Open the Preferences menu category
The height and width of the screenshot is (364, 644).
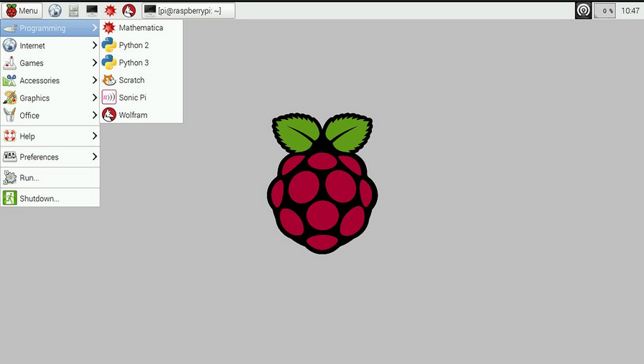click(x=50, y=157)
